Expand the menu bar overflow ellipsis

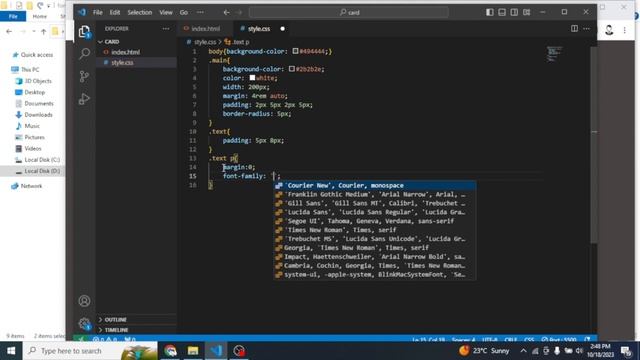(x=200, y=12)
